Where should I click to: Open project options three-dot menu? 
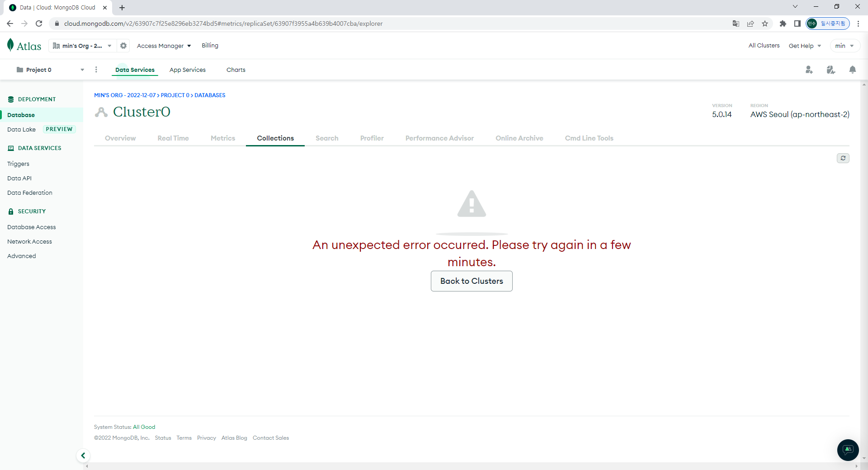pos(96,70)
